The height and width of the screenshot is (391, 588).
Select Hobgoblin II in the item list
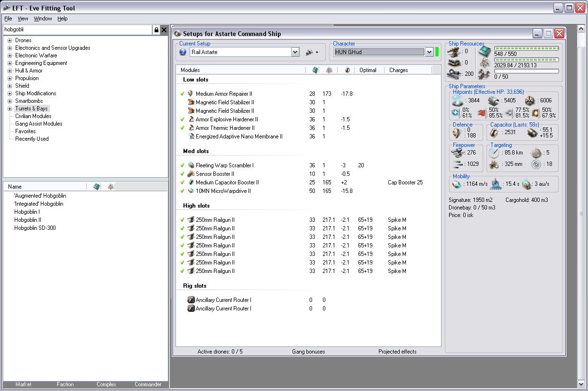click(28, 220)
